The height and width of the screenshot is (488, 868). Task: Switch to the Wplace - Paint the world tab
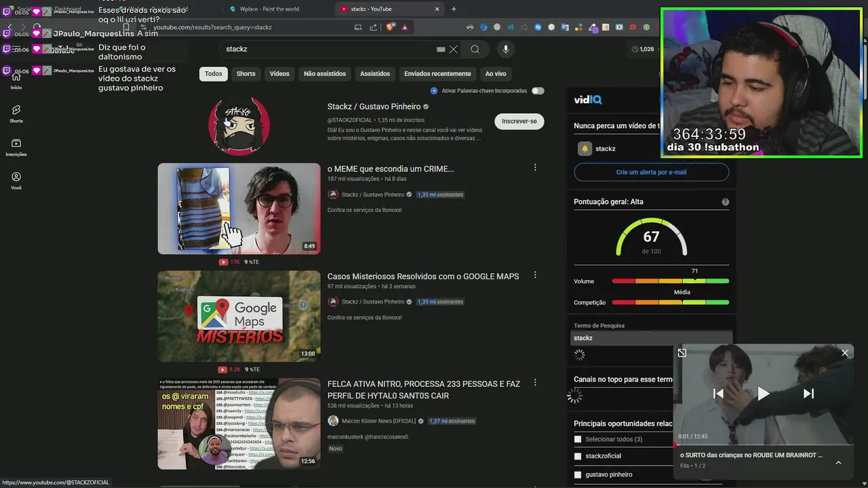269,9
